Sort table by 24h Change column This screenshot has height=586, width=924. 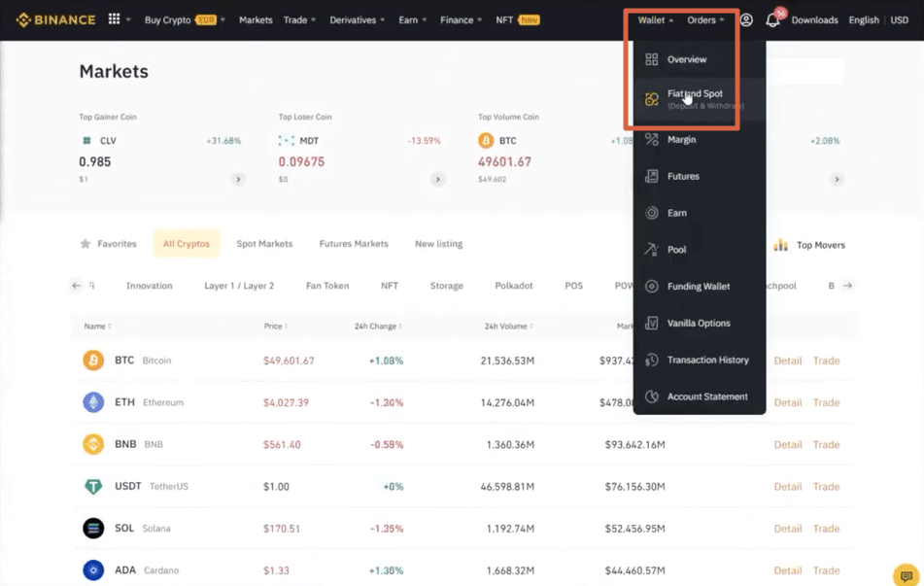pos(378,326)
